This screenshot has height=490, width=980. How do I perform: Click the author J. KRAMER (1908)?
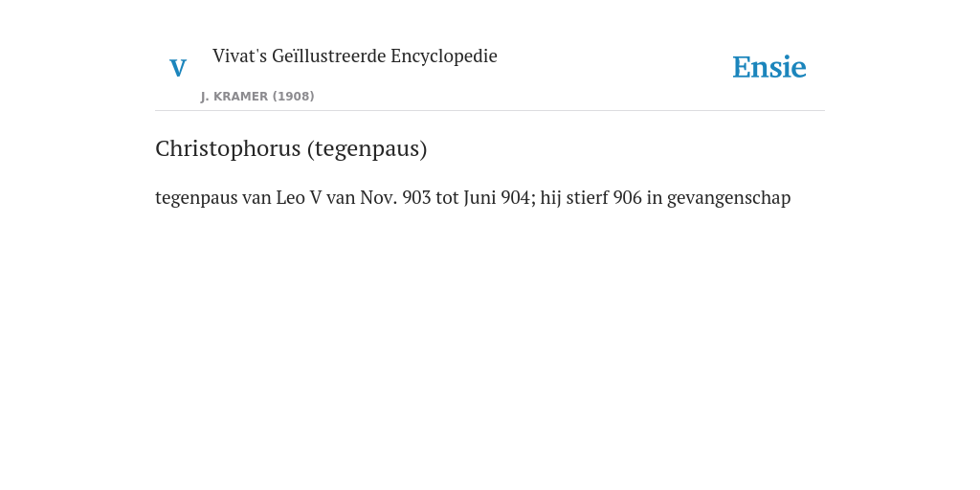[x=257, y=97]
